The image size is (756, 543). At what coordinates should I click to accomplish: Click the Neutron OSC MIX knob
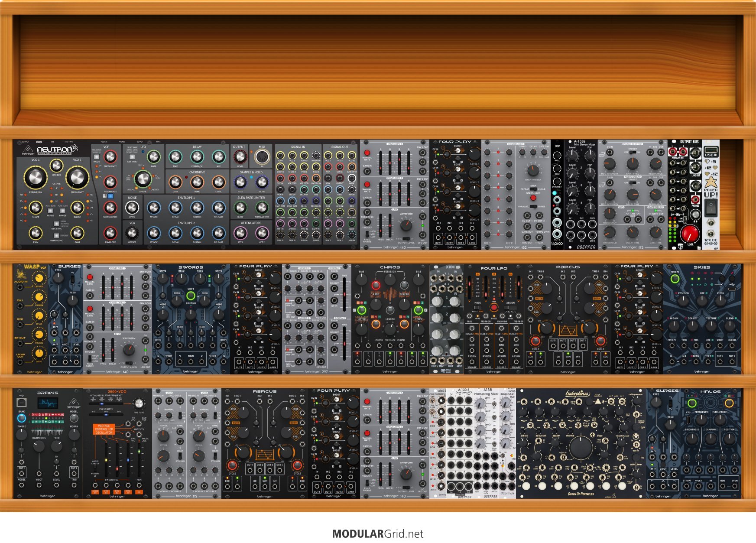(56, 165)
